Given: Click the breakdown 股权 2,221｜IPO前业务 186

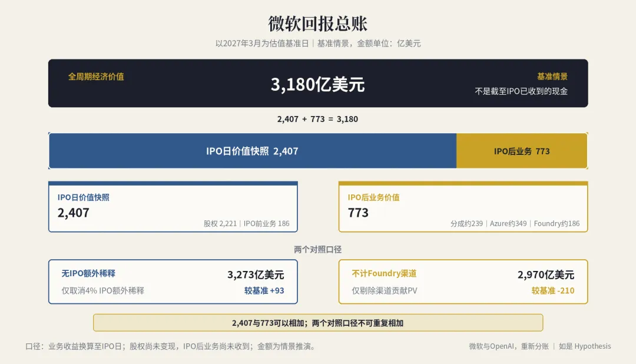Looking at the screenshot, I should click(247, 224).
